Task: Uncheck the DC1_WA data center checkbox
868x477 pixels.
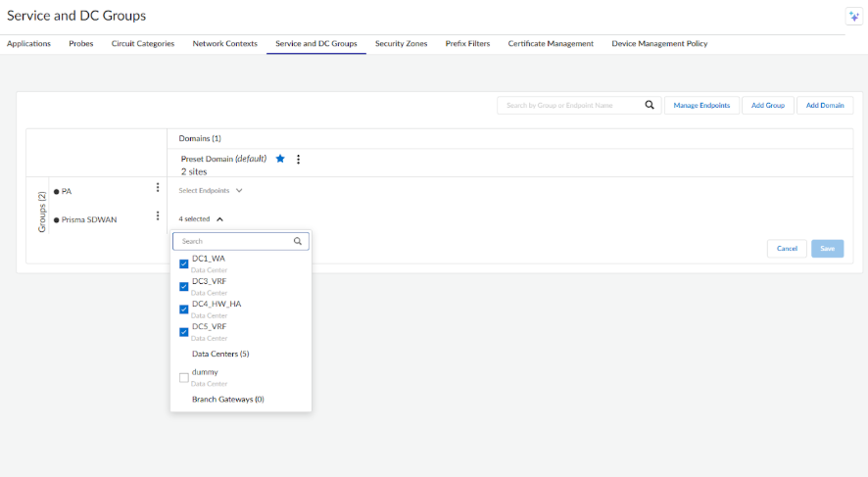Action: coord(184,263)
